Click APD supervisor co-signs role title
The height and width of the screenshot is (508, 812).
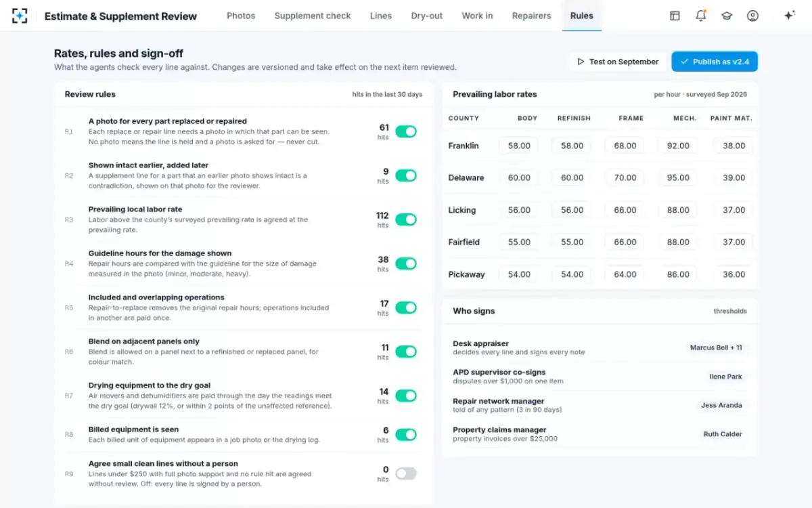pyautogui.click(x=499, y=372)
